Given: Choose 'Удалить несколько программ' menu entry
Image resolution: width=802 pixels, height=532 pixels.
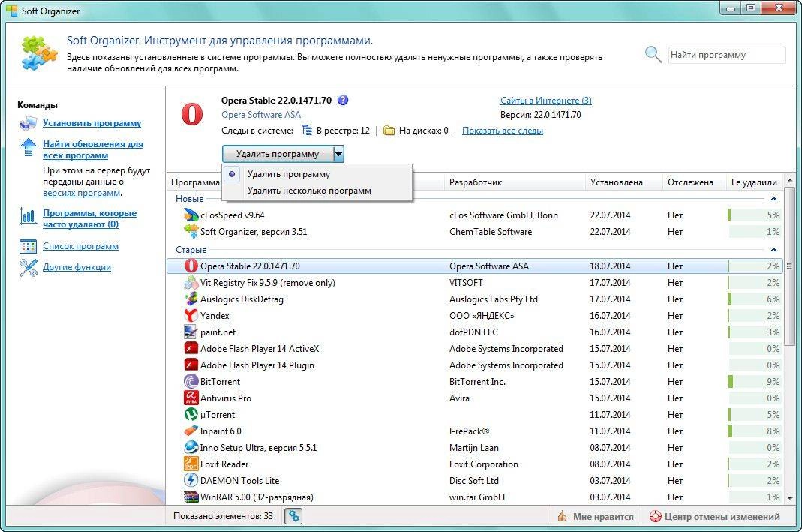Looking at the screenshot, I should click(317, 191).
